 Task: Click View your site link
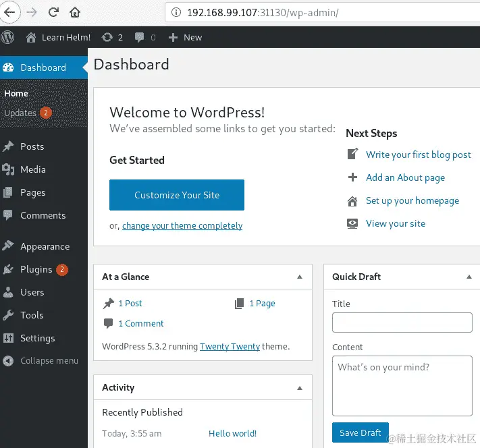(x=396, y=224)
